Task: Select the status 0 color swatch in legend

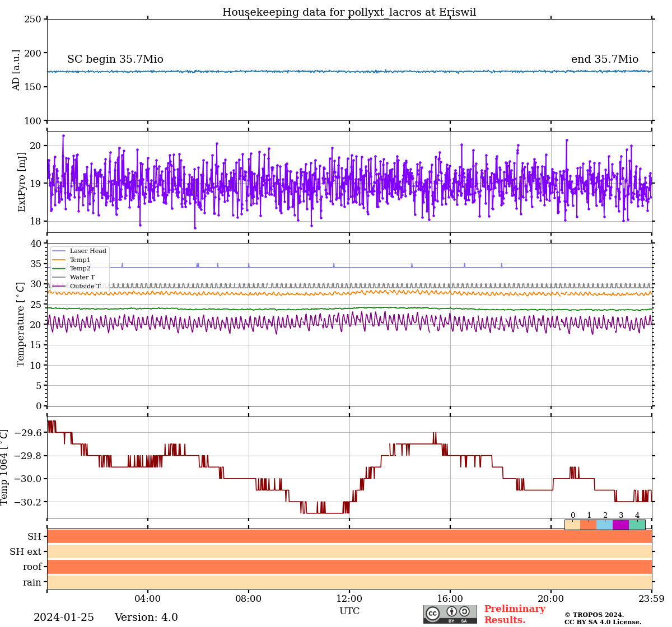Action: coord(572,525)
